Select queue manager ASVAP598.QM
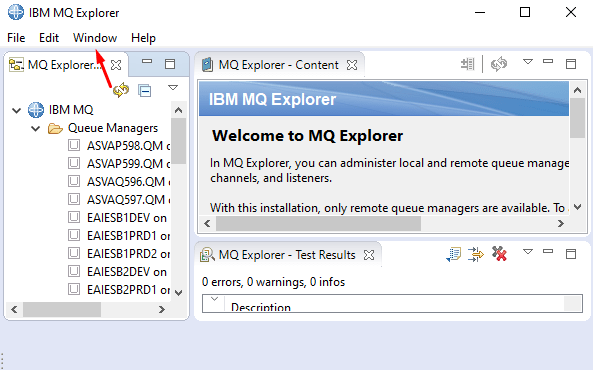Image resolution: width=593 pixels, height=370 pixels. tap(128, 146)
